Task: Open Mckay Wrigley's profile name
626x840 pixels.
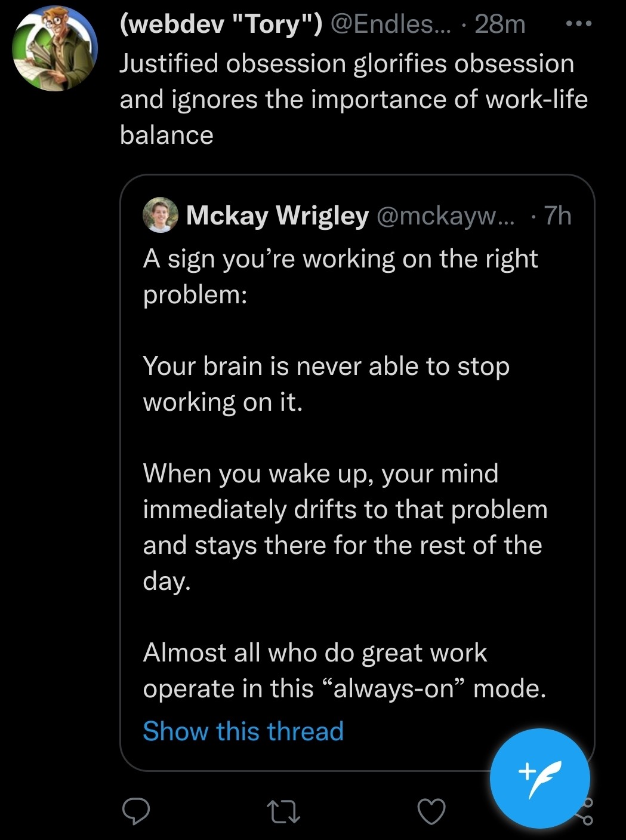Action: 277,216
